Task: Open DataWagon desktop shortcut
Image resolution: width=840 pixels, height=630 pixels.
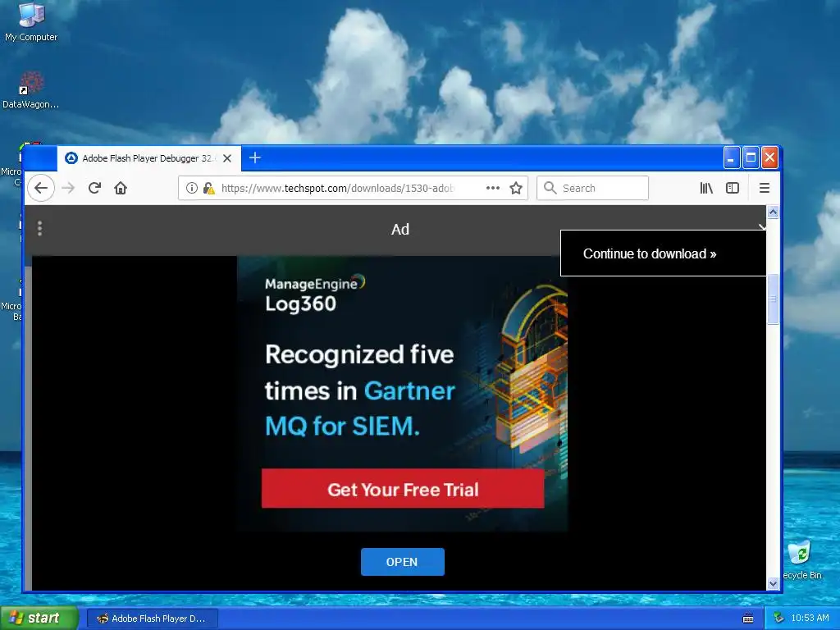Action: (x=30, y=90)
